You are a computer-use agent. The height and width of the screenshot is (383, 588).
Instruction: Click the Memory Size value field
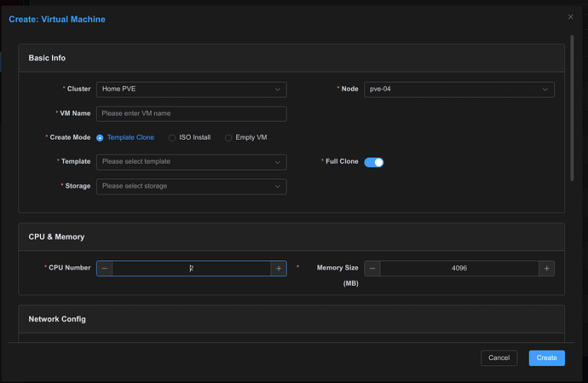click(459, 268)
